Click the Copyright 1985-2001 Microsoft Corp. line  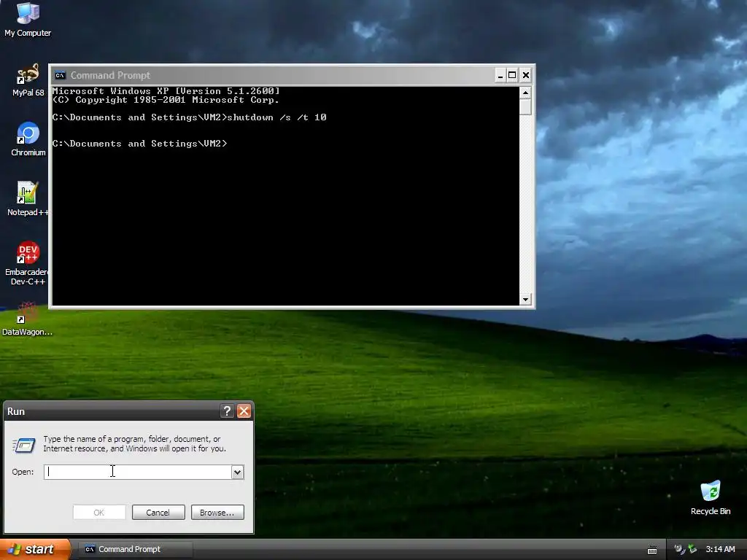[166, 99]
